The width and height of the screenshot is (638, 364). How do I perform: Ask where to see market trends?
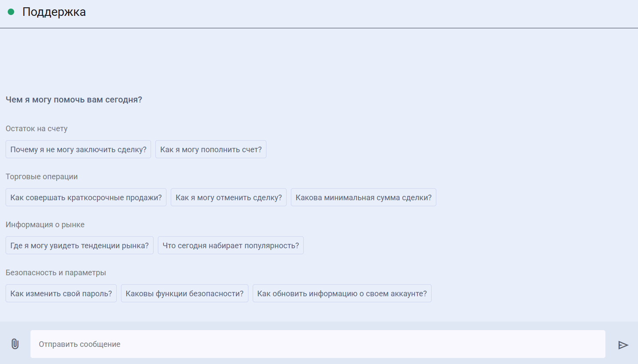point(79,245)
